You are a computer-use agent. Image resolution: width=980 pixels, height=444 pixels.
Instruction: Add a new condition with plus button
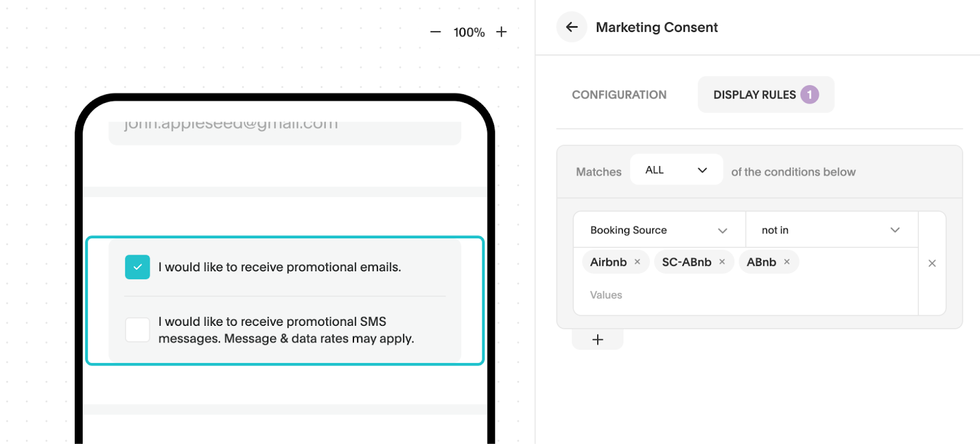(597, 340)
